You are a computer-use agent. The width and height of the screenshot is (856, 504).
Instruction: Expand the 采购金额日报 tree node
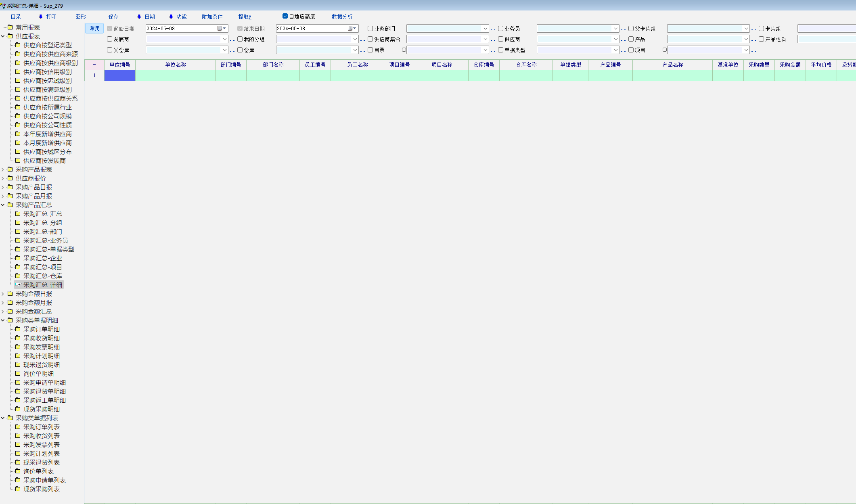point(3,294)
